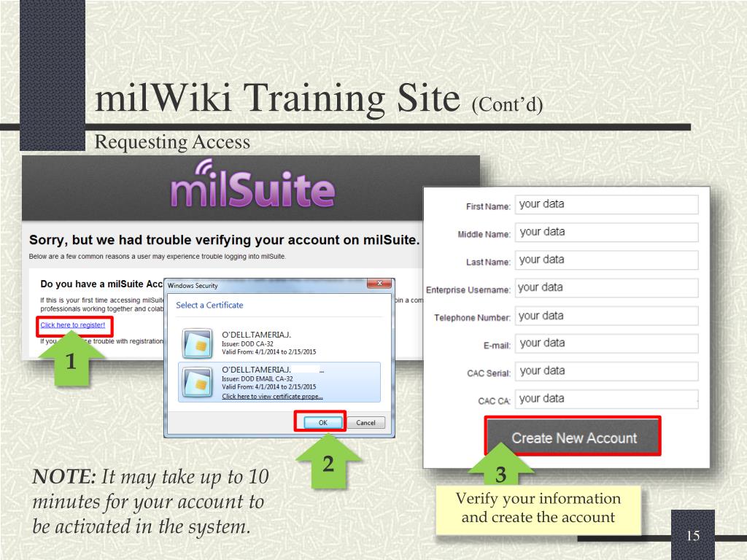Click the Last Name input field
The image size is (747, 560).
point(606,260)
